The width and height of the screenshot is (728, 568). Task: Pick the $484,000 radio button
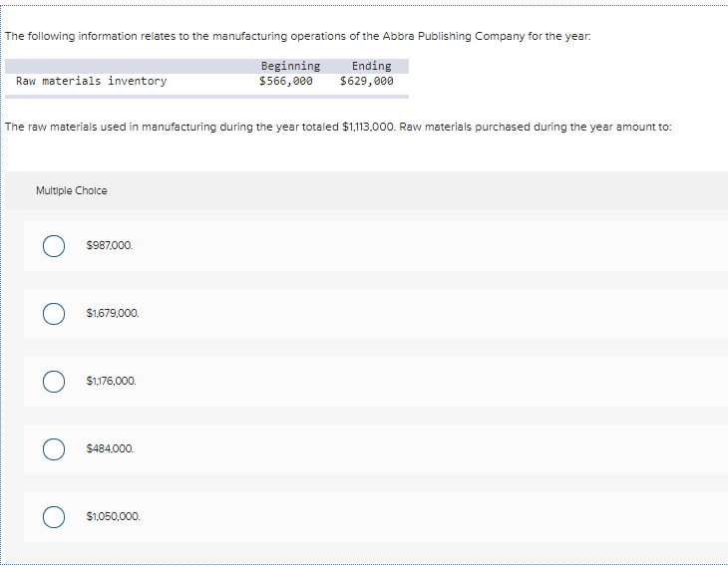pyautogui.click(x=54, y=449)
